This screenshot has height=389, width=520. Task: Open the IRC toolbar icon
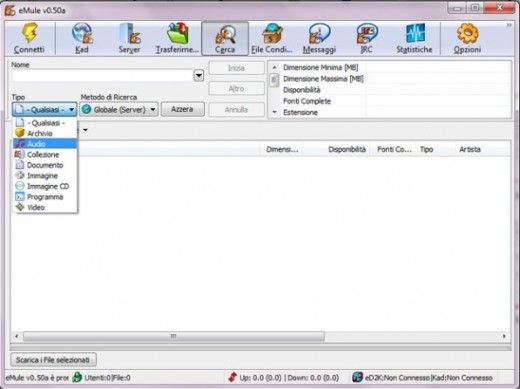pyautogui.click(x=366, y=33)
